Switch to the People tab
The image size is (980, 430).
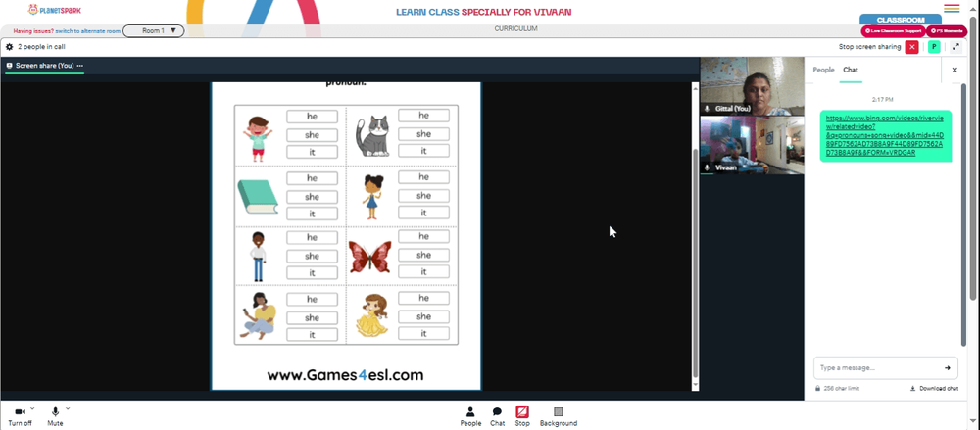click(x=823, y=70)
